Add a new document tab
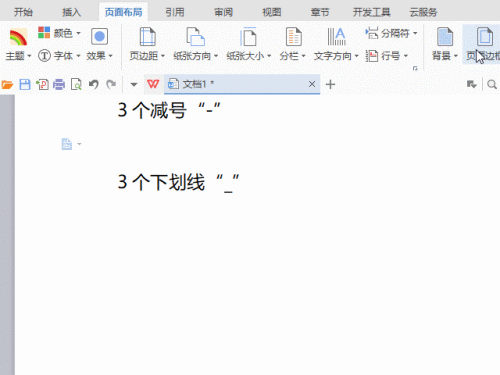The width and height of the screenshot is (500, 375). coord(330,84)
